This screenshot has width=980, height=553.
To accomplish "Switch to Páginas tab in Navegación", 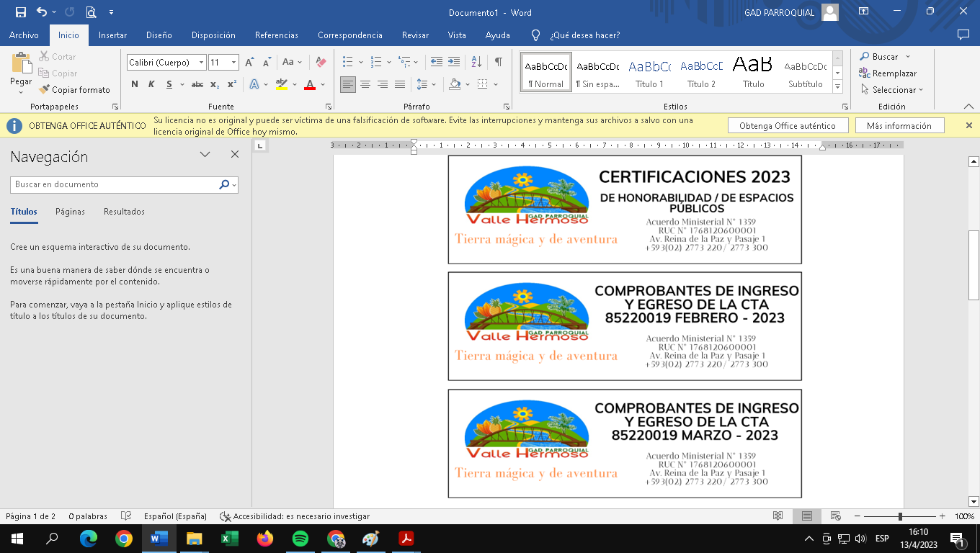I will coord(70,212).
